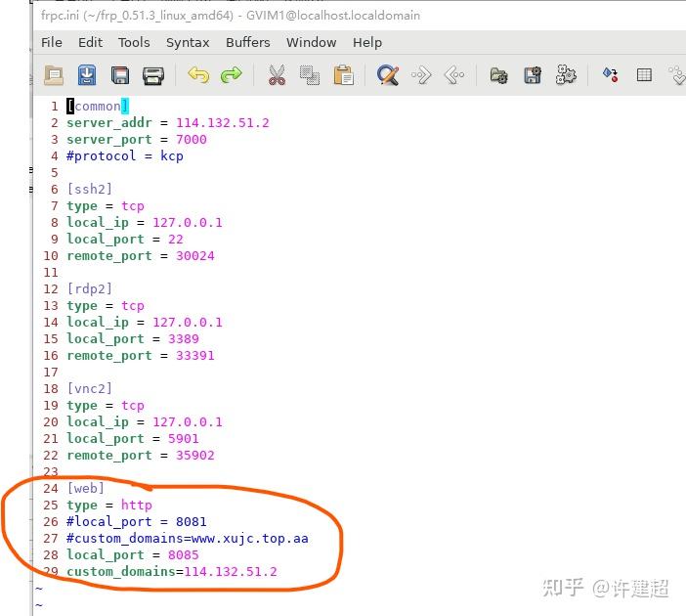The width and height of the screenshot is (686, 616).
Task: Click local_port value 5901
Action: 184,439
